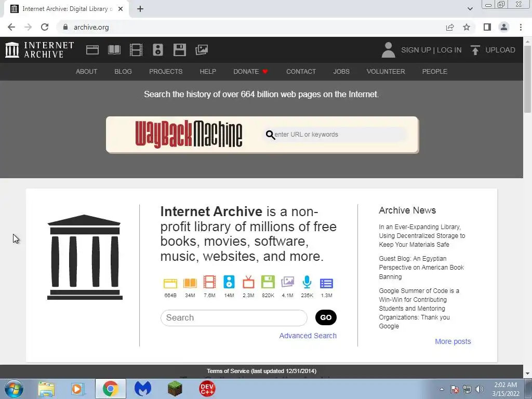Open the Guest Blog Egyptian Perspective article
This screenshot has width=532, height=399.
(x=421, y=268)
